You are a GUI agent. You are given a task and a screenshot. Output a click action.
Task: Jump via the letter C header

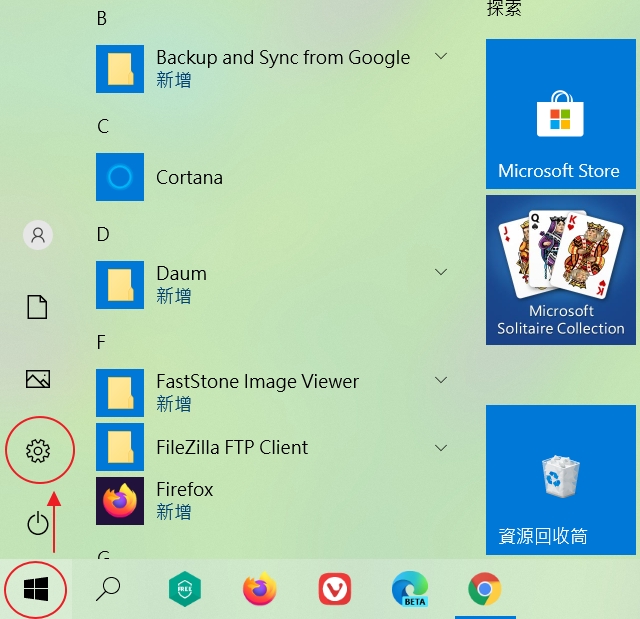103,126
